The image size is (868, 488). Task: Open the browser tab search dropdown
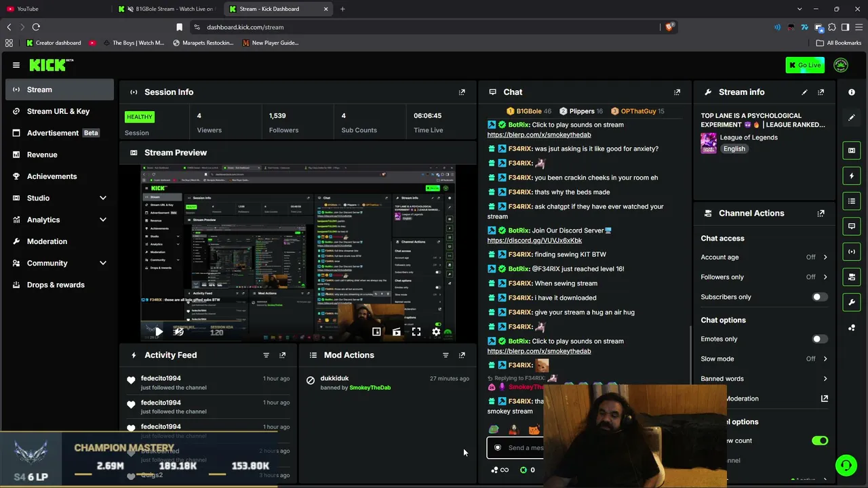801,9
